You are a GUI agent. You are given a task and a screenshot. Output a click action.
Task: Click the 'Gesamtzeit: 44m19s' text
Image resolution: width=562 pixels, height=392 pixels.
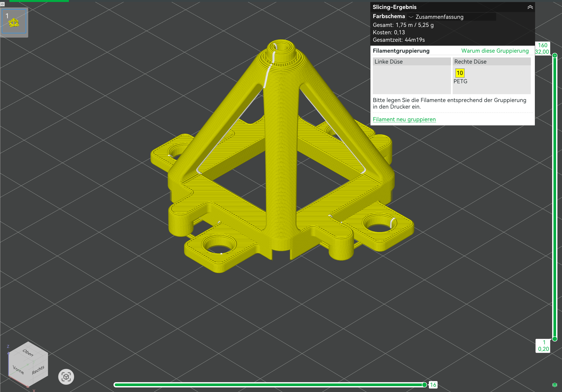pyautogui.click(x=399, y=40)
